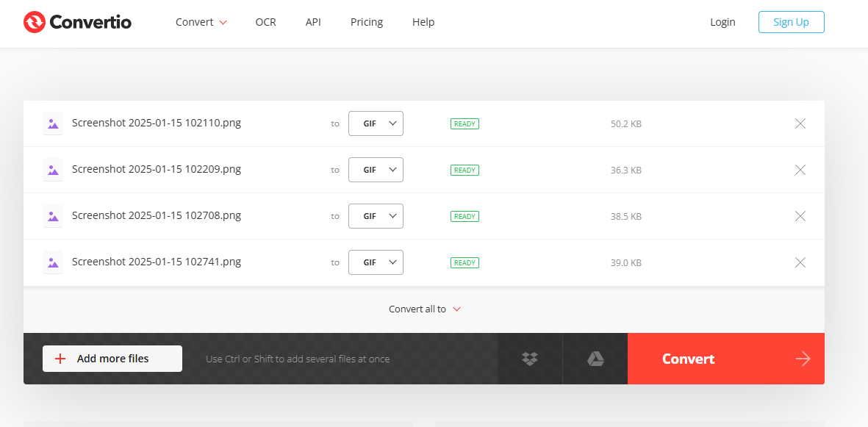Open GIF format dropdown for 102110.png
Image resolution: width=868 pixels, height=427 pixels.
click(x=376, y=123)
